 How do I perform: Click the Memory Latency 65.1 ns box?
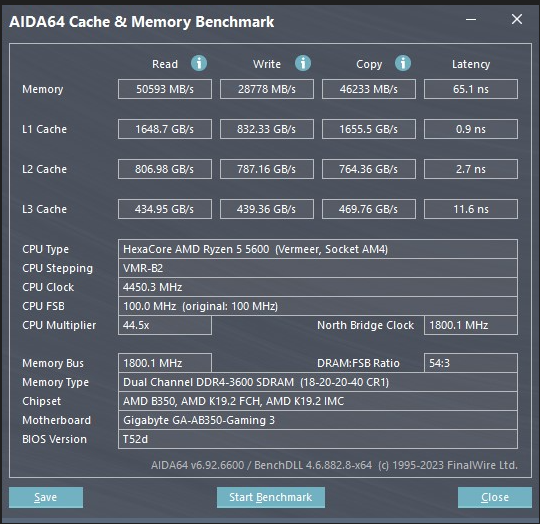471,89
